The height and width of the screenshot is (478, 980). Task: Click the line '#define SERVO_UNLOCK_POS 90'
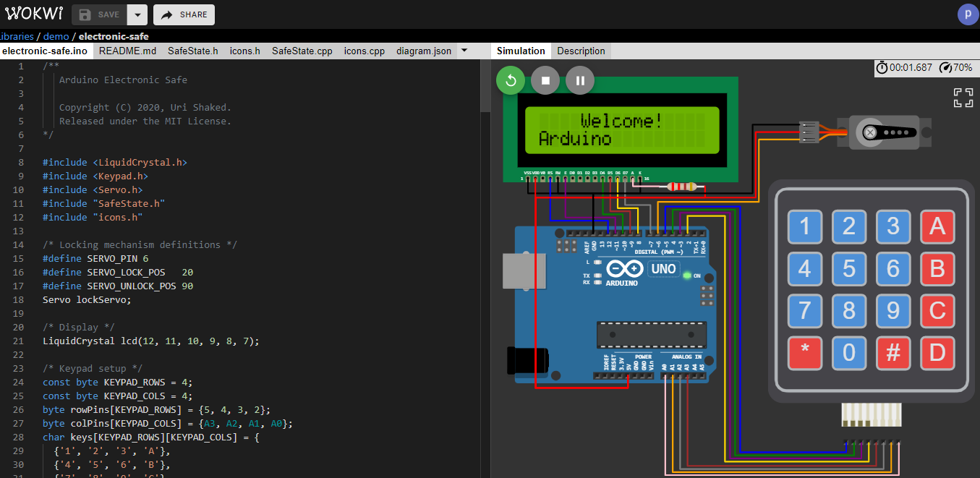click(118, 286)
